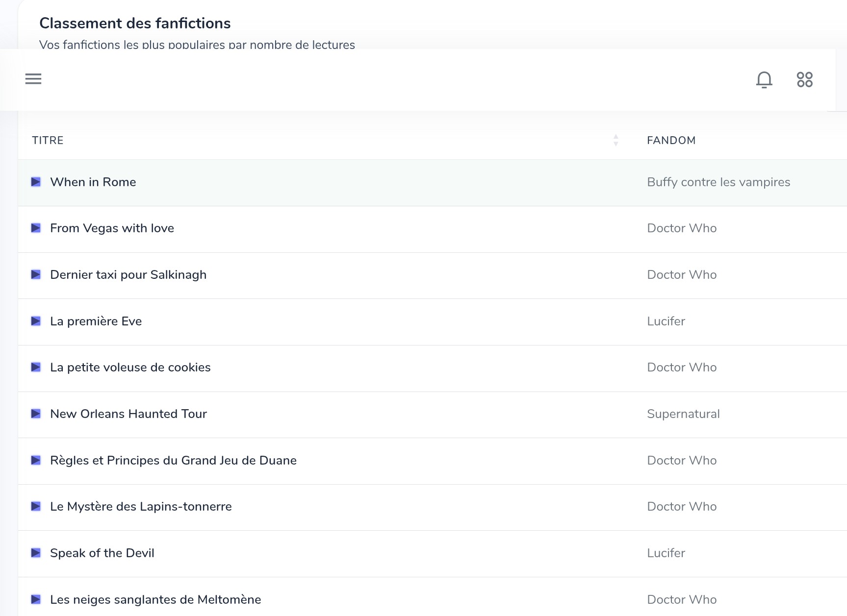Click play icon beside La première Eve
847x616 pixels.
pos(36,321)
